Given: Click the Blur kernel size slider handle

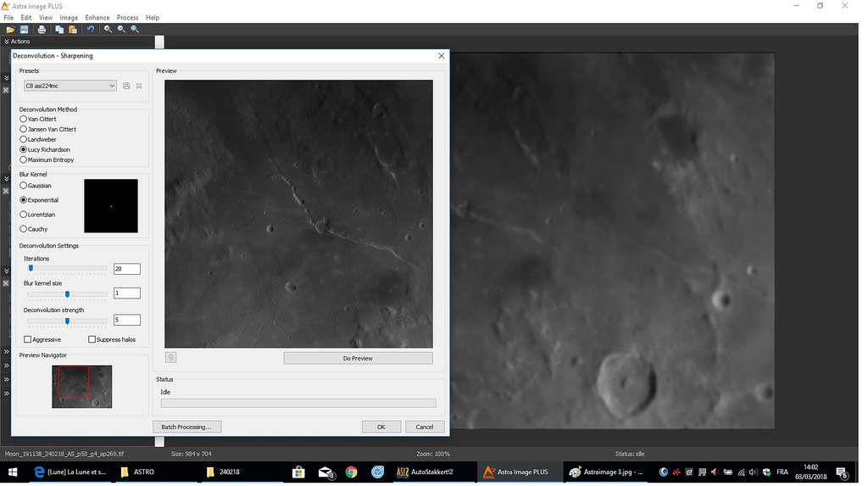Looking at the screenshot, I should [x=67, y=293].
